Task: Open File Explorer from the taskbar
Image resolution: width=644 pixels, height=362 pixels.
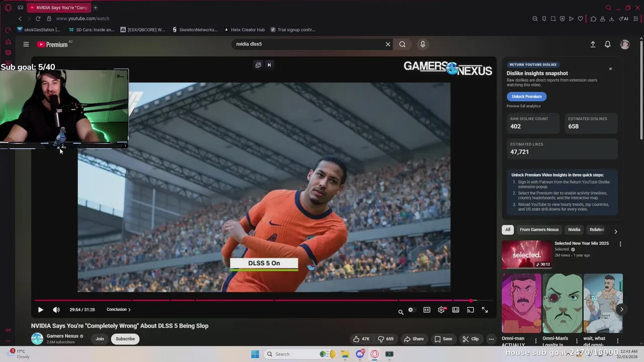Action: coord(345,354)
